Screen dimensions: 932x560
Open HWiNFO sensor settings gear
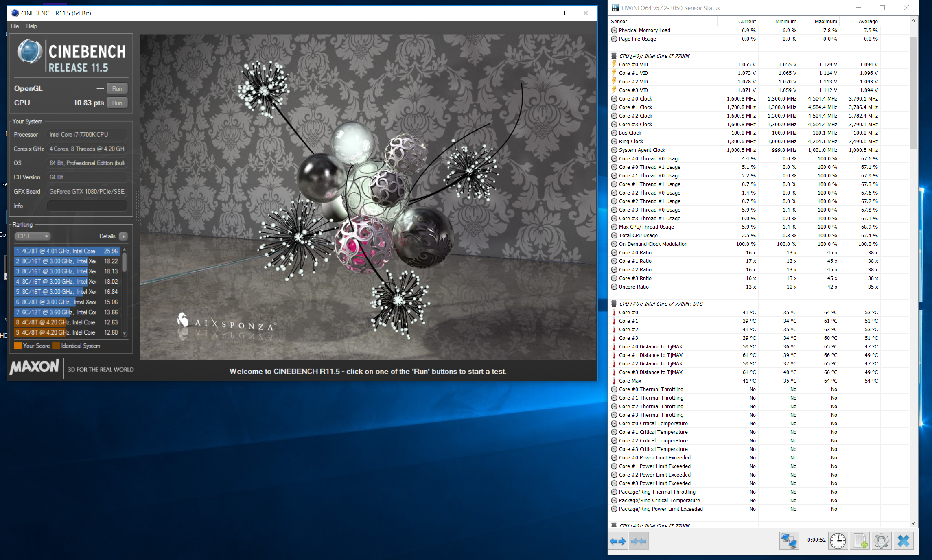point(882,541)
